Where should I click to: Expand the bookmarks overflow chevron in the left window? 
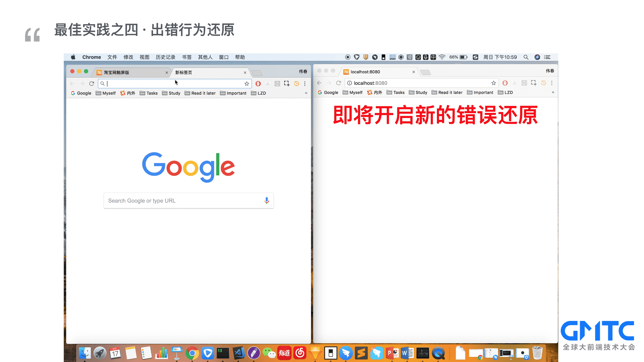(x=306, y=93)
